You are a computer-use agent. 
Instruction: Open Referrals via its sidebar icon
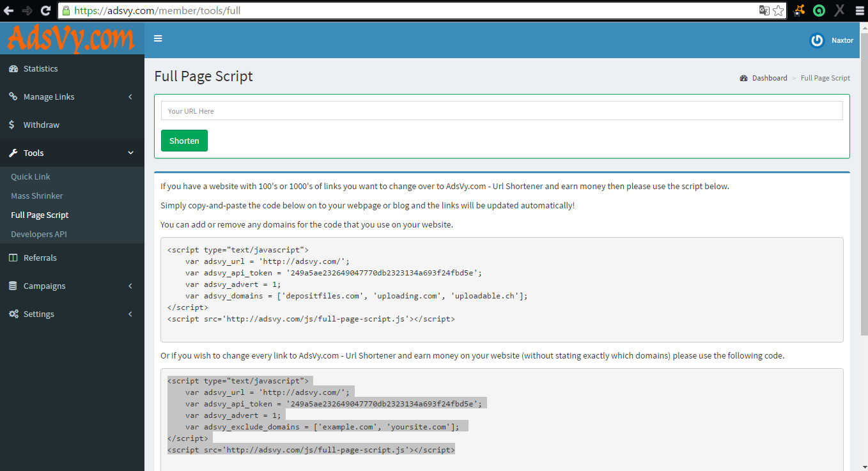pyautogui.click(x=14, y=258)
